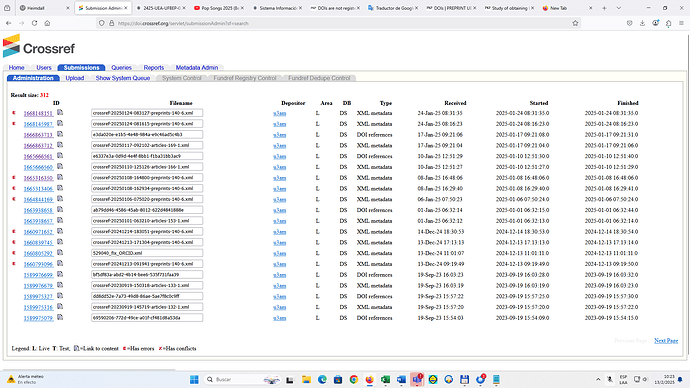Open content link icon for submission 1666863713

click(60, 134)
